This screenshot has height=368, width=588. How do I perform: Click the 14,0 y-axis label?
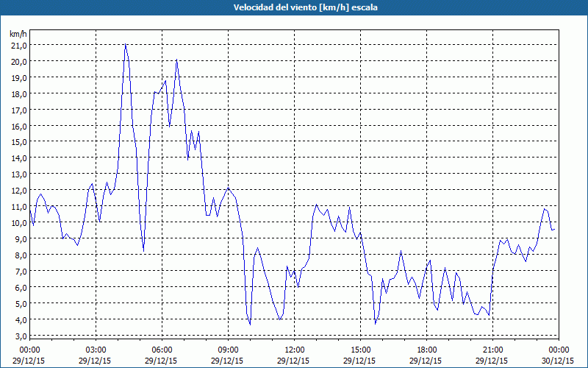(19, 158)
